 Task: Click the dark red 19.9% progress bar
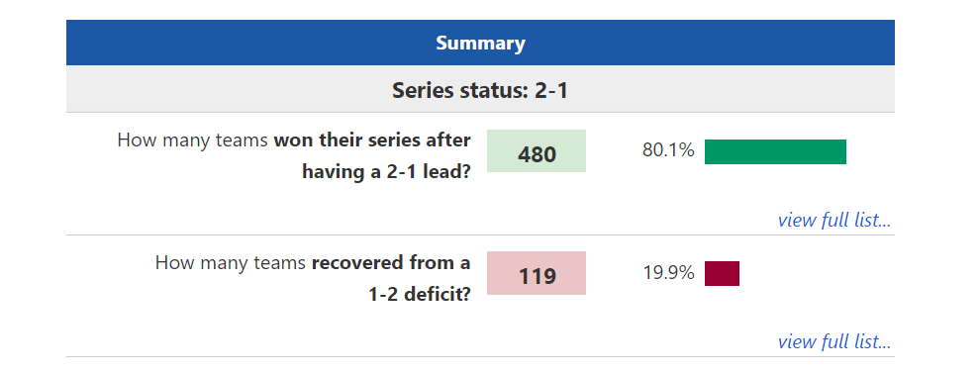[722, 273]
